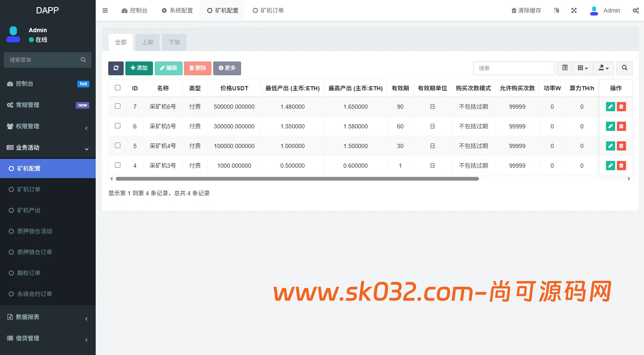Toggle the table card view icon
This screenshot has width=644, height=355.
tap(565, 68)
